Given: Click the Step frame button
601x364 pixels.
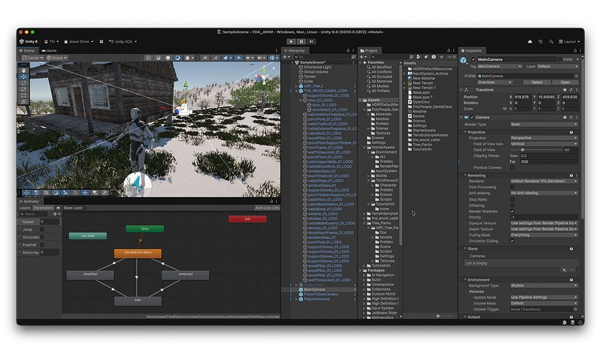Looking at the screenshot, I should [311, 41].
